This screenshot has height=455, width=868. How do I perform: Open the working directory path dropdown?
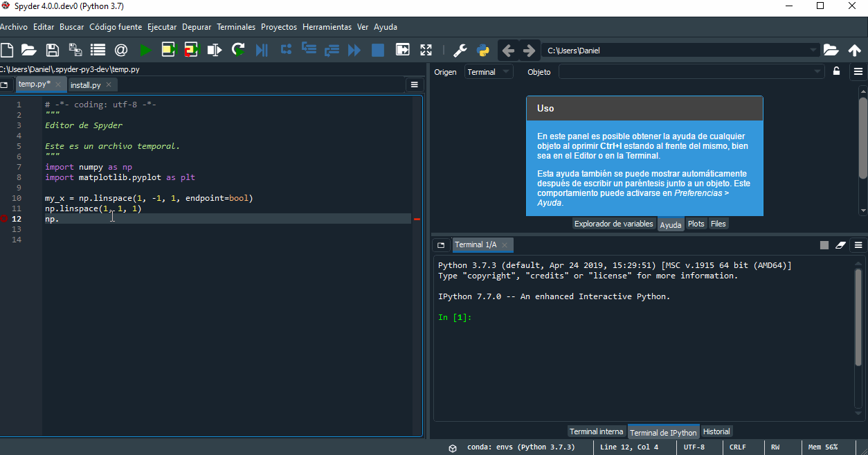pyautogui.click(x=813, y=51)
